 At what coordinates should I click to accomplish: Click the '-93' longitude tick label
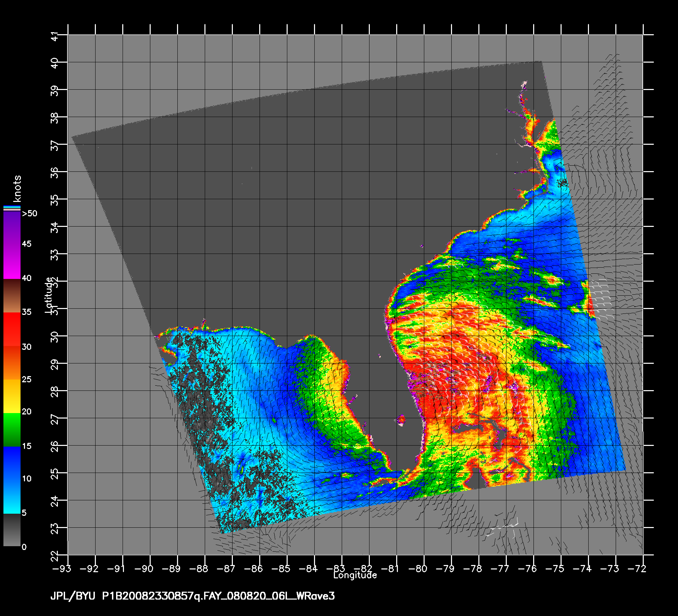[62, 569]
